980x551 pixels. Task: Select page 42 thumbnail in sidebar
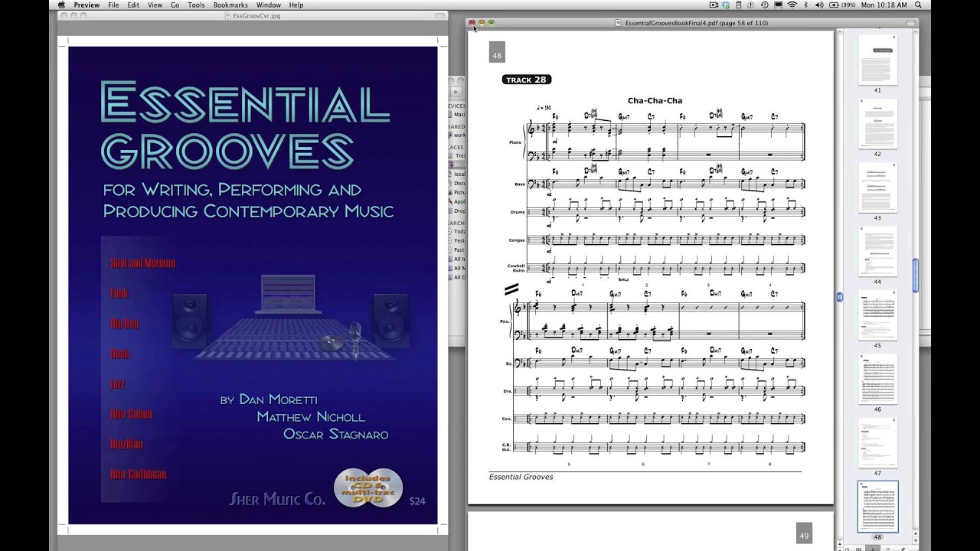click(x=877, y=123)
